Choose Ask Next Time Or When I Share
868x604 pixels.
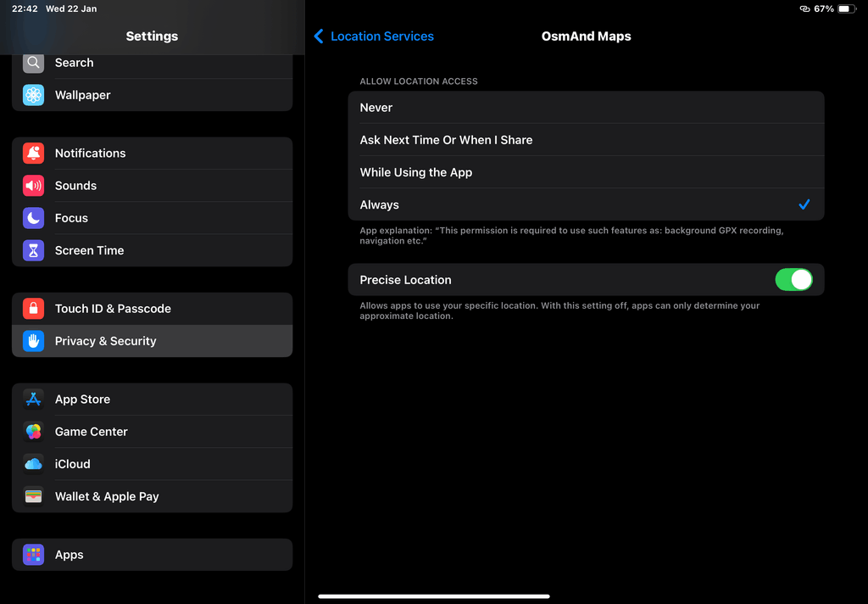[x=586, y=140]
